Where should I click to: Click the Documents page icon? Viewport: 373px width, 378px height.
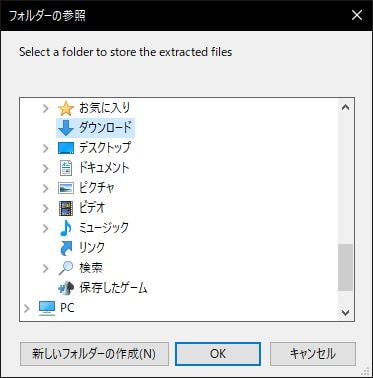pyautogui.click(x=66, y=168)
